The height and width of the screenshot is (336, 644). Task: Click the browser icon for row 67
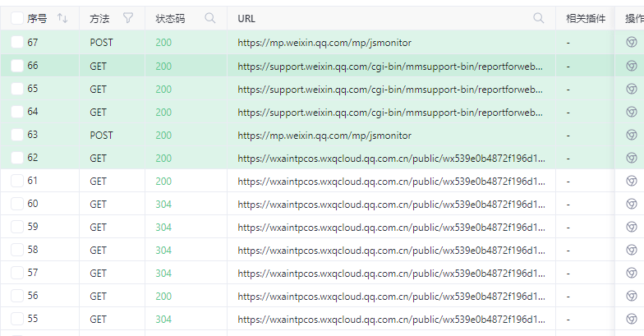click(631, 42)
